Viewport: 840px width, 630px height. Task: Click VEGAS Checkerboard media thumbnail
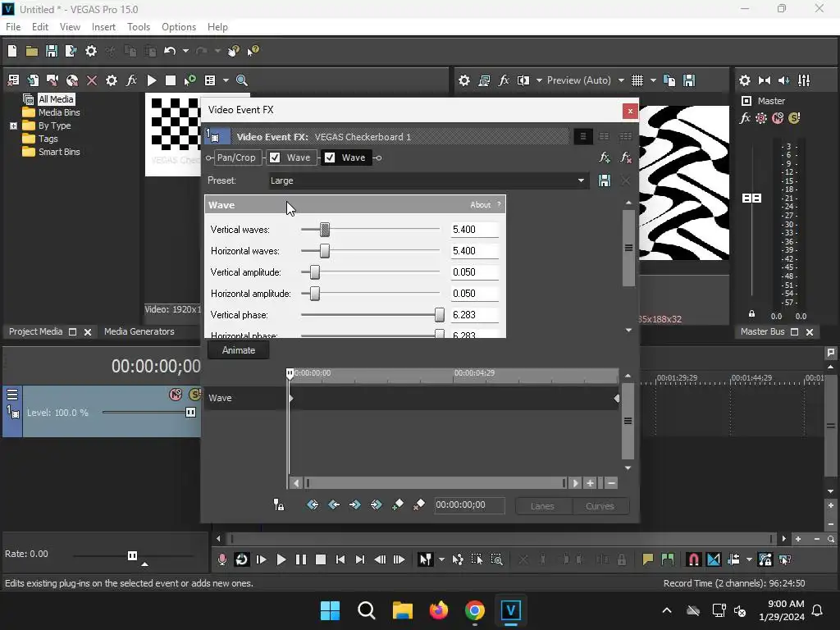tap(175, 124)
